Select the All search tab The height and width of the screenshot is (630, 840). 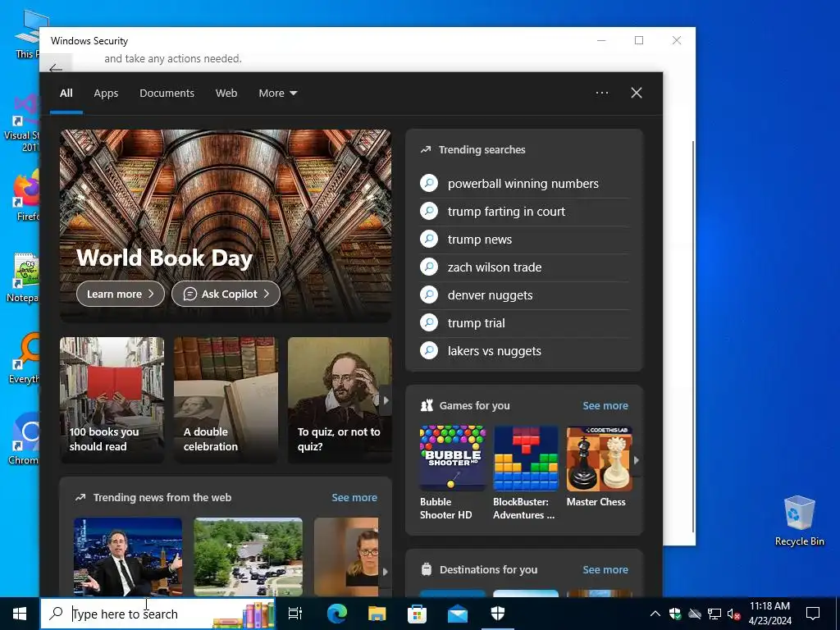[66, 94]
